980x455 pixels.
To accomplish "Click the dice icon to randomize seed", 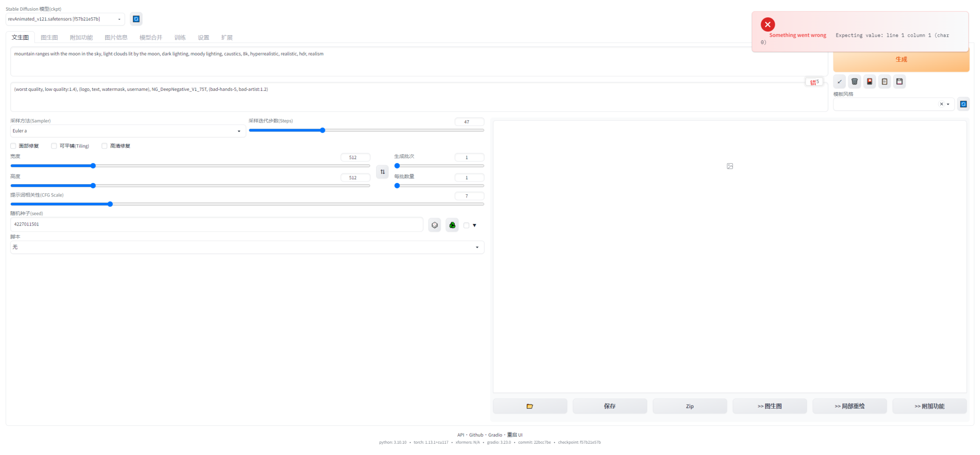I will pos(434,225).
